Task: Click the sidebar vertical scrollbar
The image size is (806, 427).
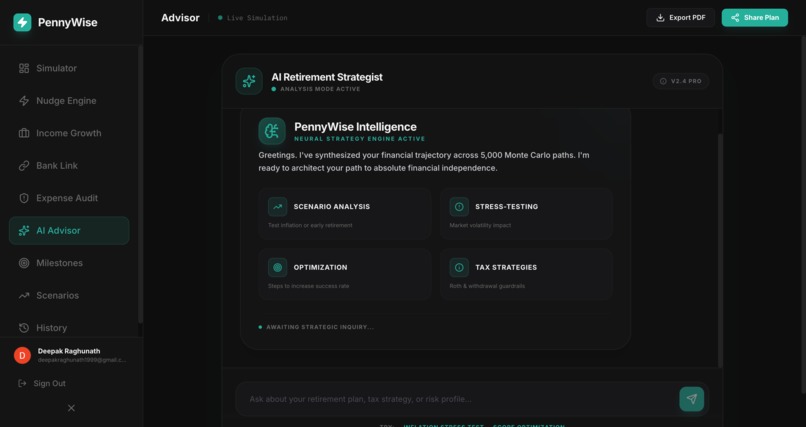Action: click(140, 184)
